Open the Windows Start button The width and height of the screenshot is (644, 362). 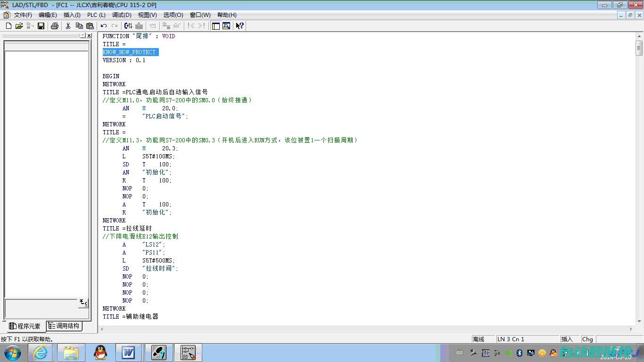pos(12,353)
